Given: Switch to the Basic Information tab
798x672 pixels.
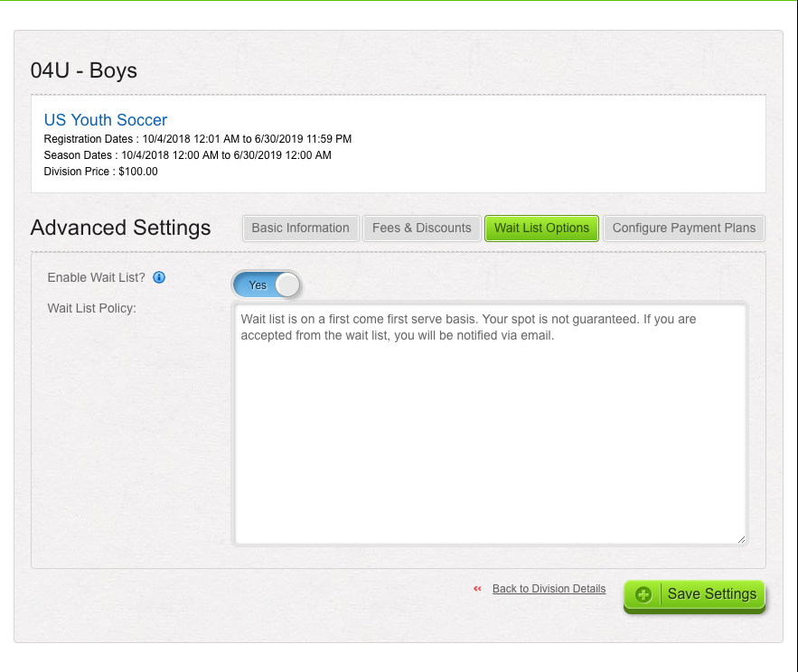Looking at the screenshot, I should 300,228.
